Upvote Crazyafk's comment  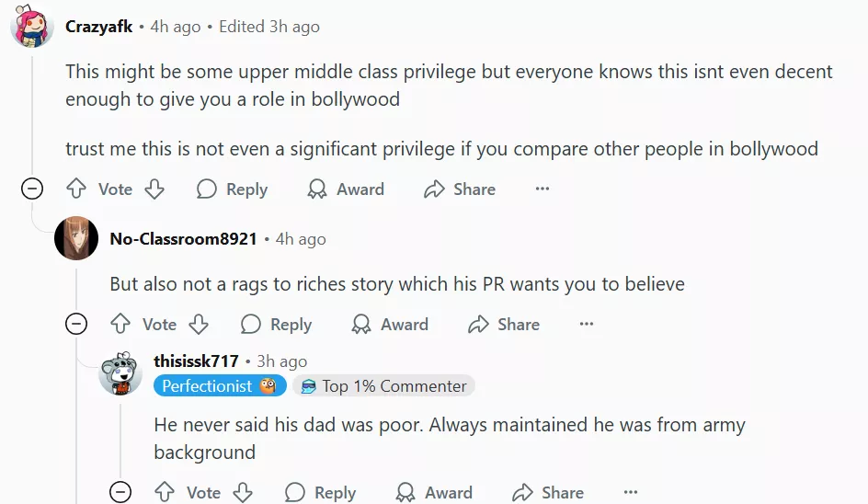click(x=76, y=189)
